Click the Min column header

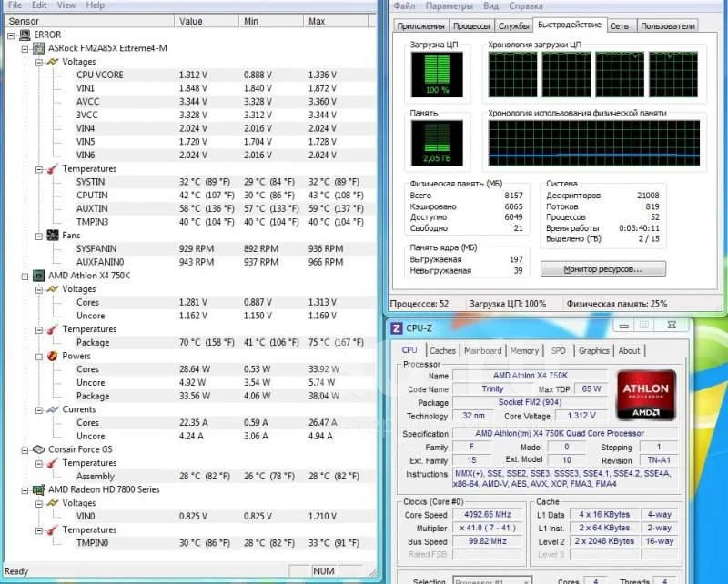[270, 21]
